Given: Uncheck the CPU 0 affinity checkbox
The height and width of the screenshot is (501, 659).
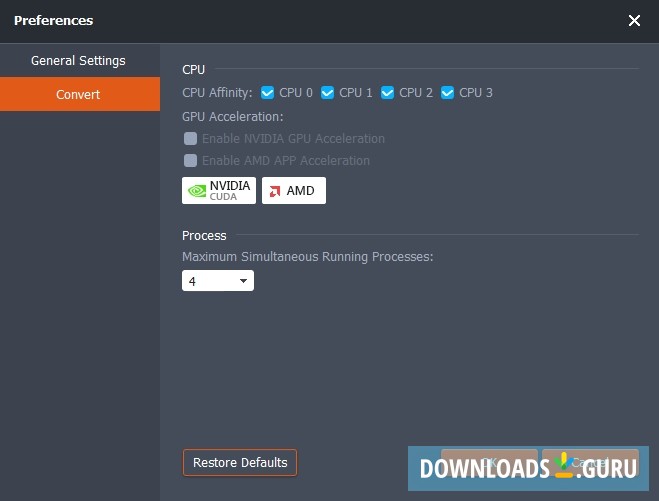Looking at the screenshot, I should coord(267,92).
